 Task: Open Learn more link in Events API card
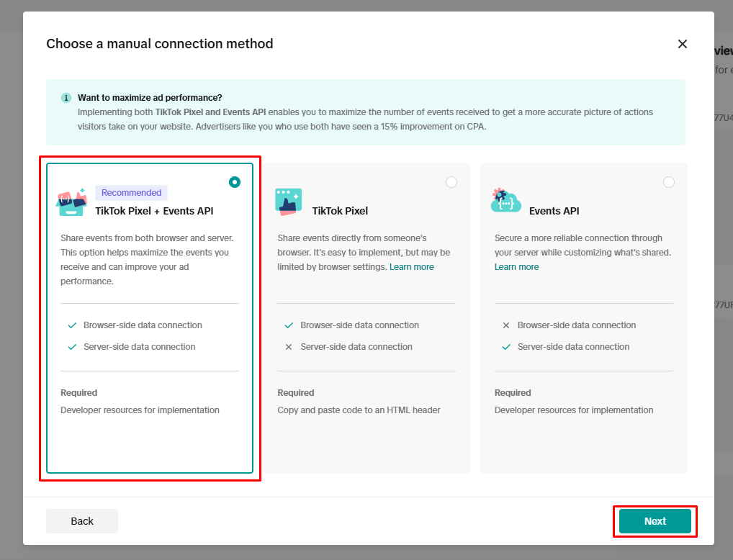(x=516, y=267)
